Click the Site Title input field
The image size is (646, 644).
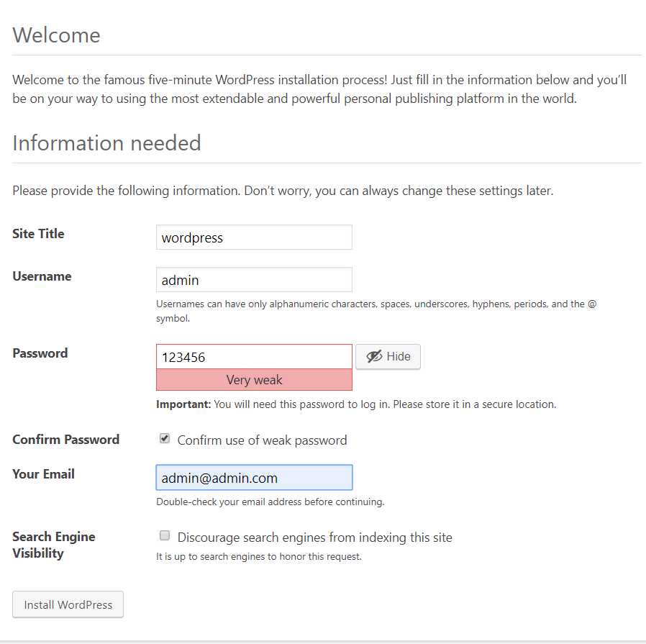click(x=254, y=237)
